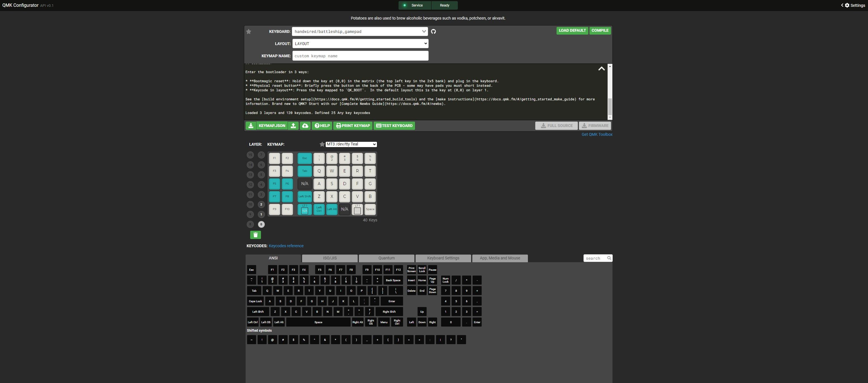The width and height of the screenshot is (868, 383).
Task: Run a keycode search with magnifier icon
Action: point(609,258)
